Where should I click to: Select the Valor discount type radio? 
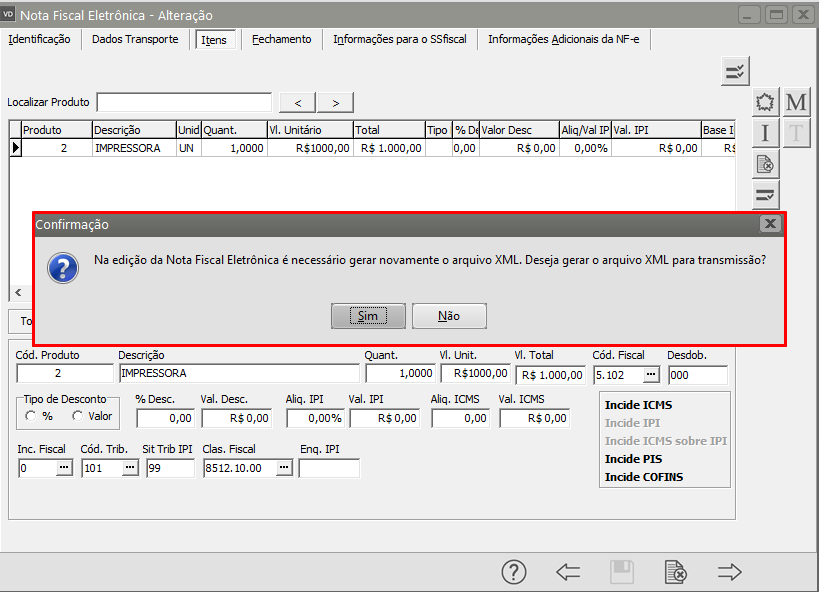(x=78, y=416)
